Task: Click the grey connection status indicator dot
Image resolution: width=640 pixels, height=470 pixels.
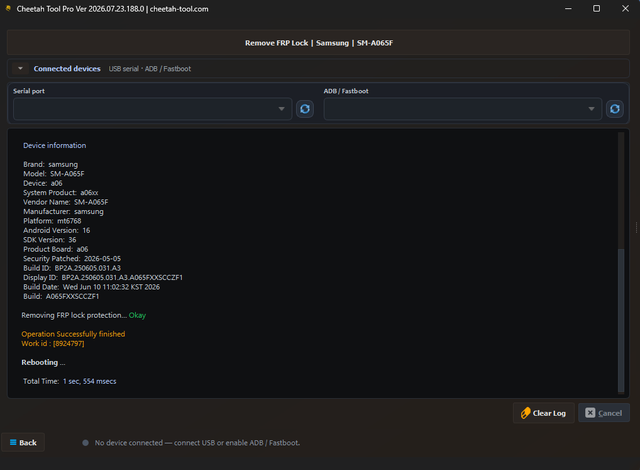Action: pyautogui.click(x=85, y=443)
